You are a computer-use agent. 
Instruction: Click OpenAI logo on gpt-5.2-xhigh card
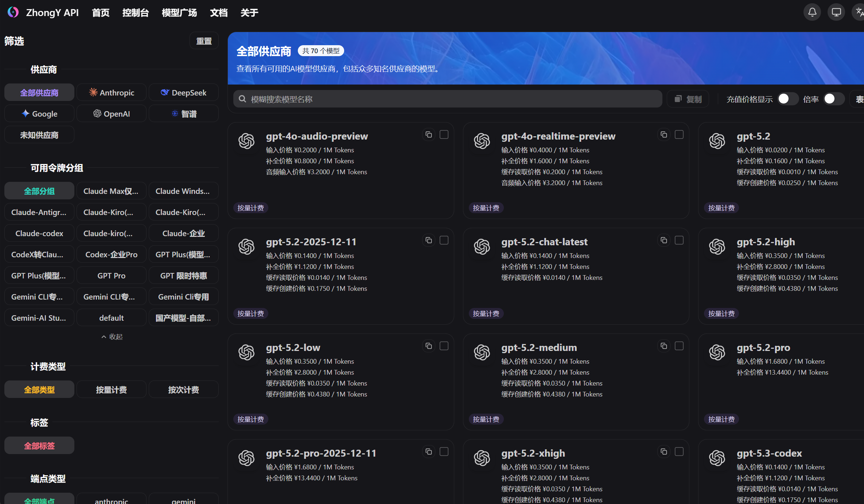click(x=482, y=458)
